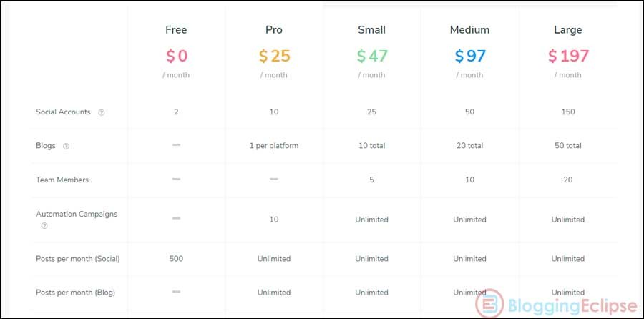Select the Small plan heading
644x319 pixels.
coord(371,30)
